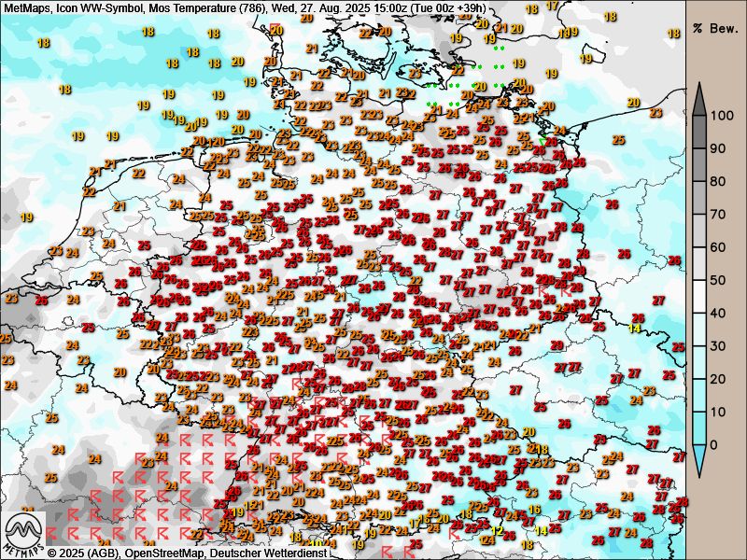Select the yellow 14 label nearest the legend
The width and height of the screenshot is (747, 560).
click(x=634, y=328)
